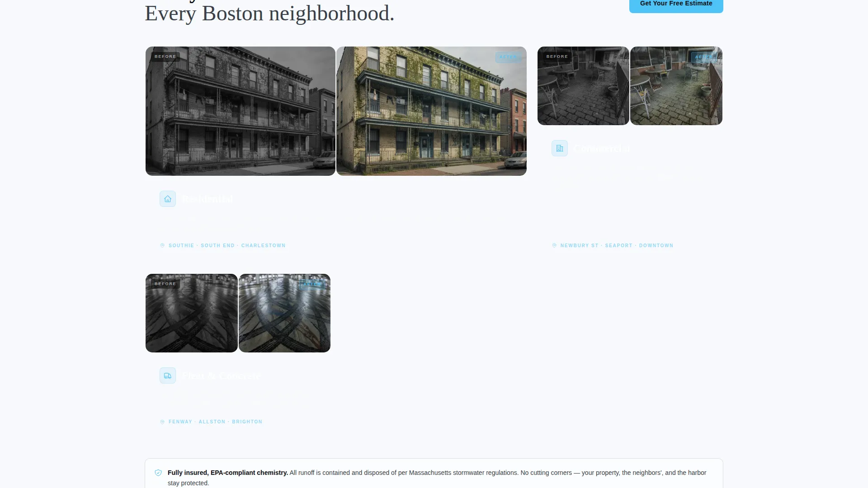Select the Commercial building icon
This screenshot has height=488, width=868.
[x=560, y=148]
